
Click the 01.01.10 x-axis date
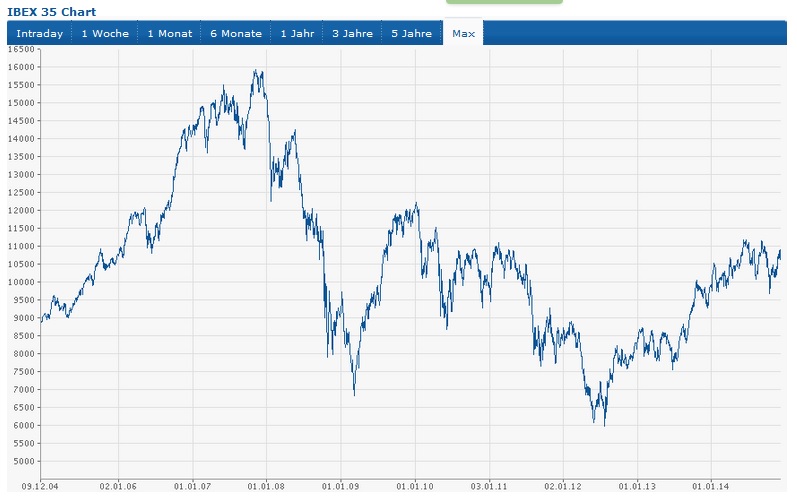click(x=415, y=486)
